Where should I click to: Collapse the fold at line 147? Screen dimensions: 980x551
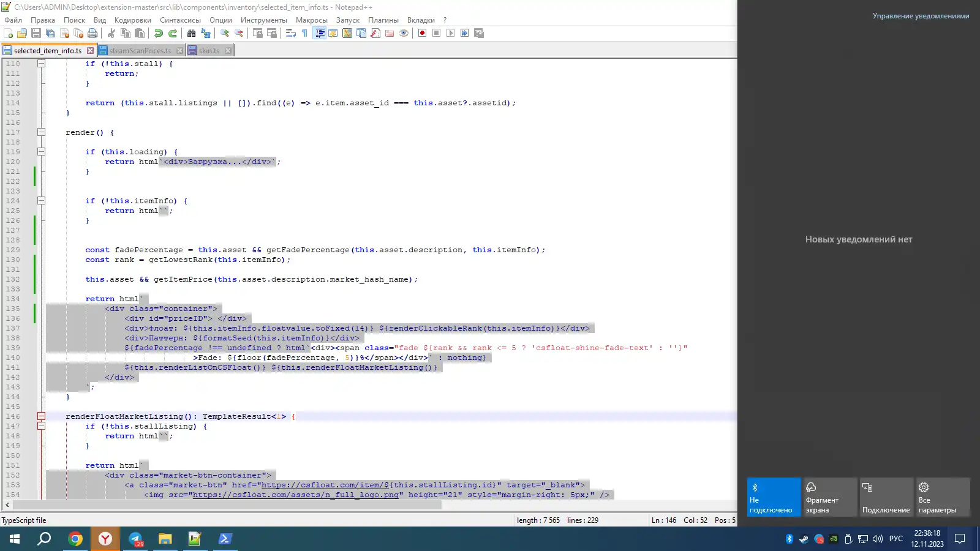click(x=41, y=426)
